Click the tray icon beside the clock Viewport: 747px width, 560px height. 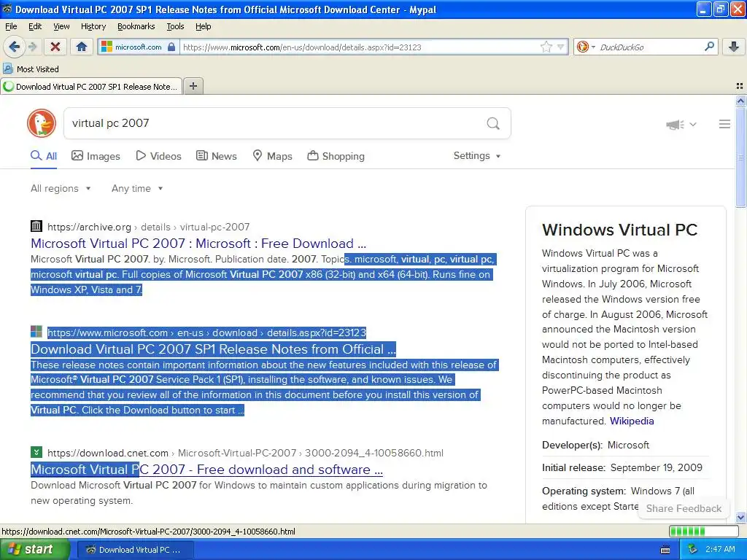point(692,550)
